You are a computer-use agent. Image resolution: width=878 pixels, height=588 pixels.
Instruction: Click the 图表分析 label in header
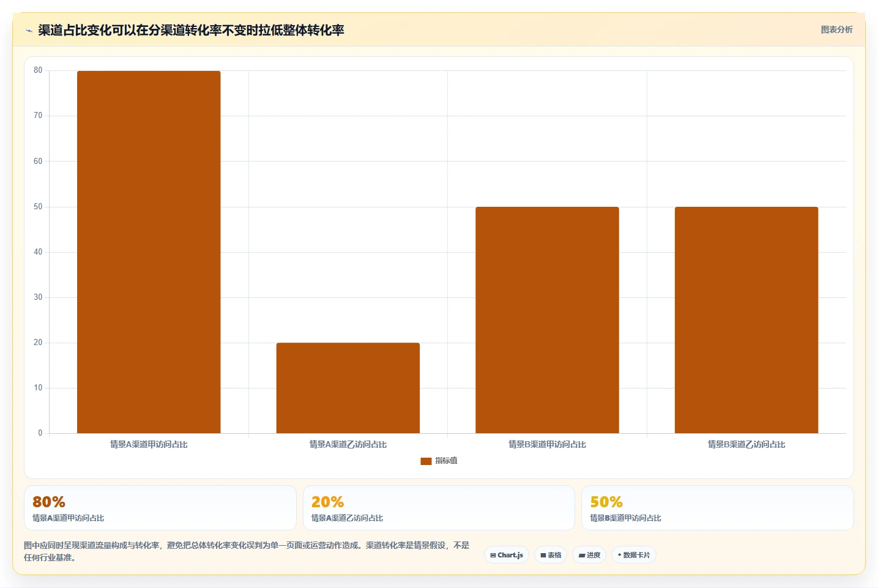click(x=836, y=29)
